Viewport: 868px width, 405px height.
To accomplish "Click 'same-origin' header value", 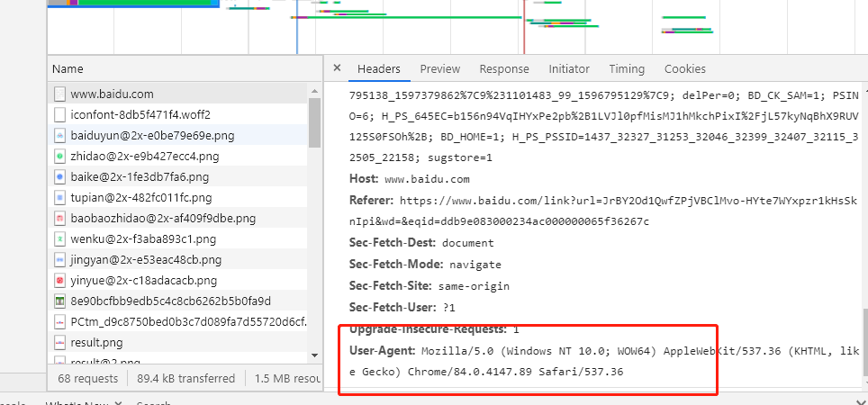I will click(x=474, y=286).
